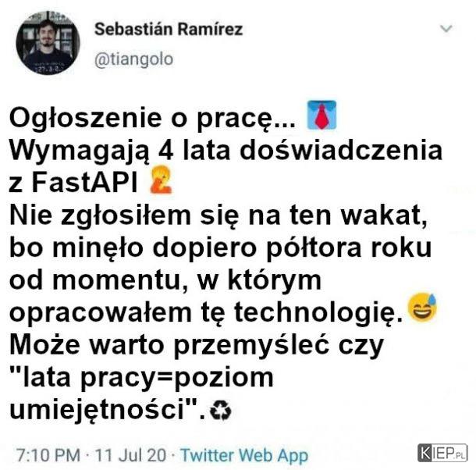Select the sweat-smile laughing emoji
Viewport: 476px width, 470px height.
pos(422,308)
